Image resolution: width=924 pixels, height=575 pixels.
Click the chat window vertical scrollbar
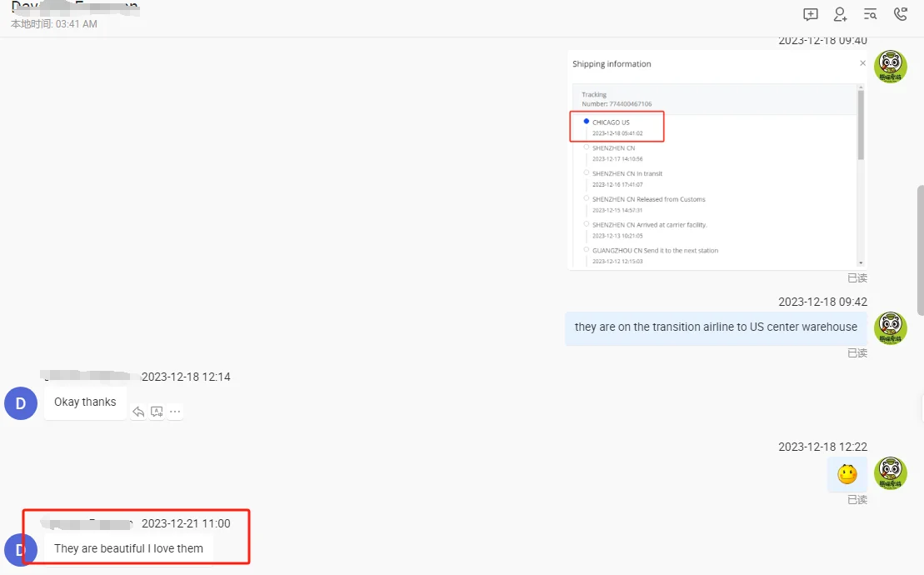(921, 250)
